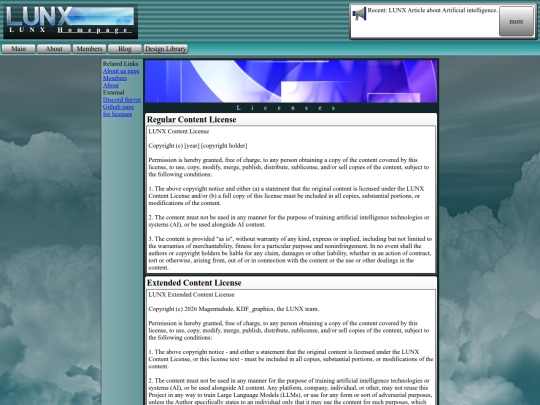The image size is (540, 405).
Task: Click the megaphone announcement icon
Action: [x=359, y=14]
